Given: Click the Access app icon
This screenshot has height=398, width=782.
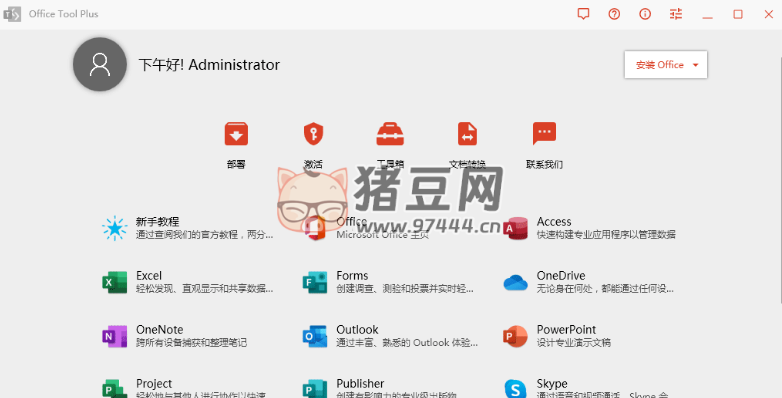Looking at the screenshot, I should coord(515,228).
